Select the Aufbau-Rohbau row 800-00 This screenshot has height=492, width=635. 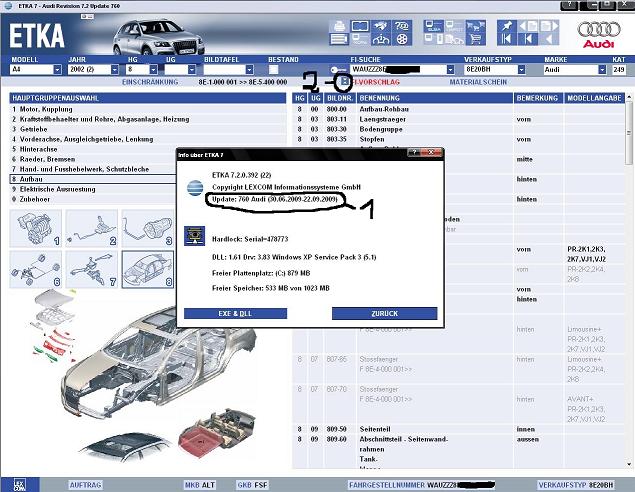click(458, 109)
